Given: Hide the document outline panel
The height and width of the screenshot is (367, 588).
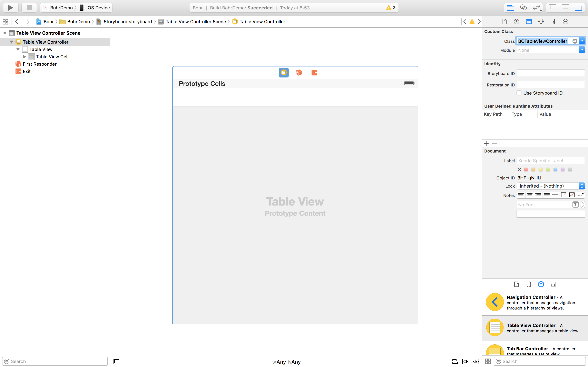Looking at the screenshot, I should pyautogui.click(x=116, y=362).
